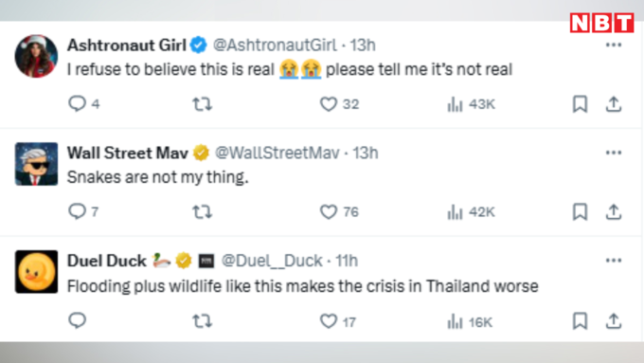This screenshot has width=644, height=363.
Task: Bookmark Ashtronaut Girl's tweet
Action: click(x=580, y=104)
